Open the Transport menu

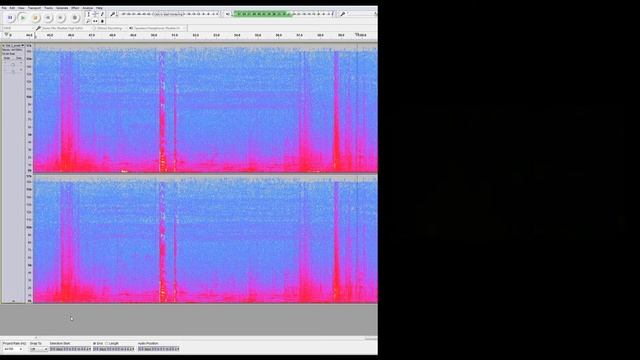tap(34, 8)
